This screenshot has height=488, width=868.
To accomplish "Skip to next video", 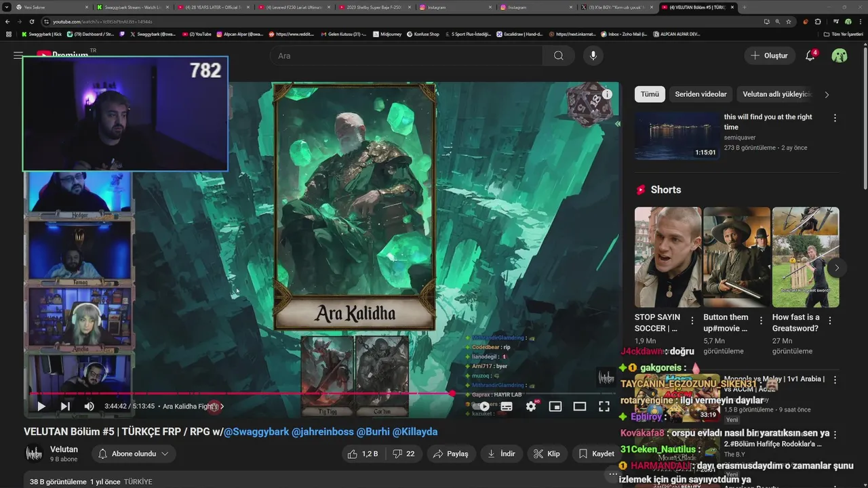I will point(65,406).
